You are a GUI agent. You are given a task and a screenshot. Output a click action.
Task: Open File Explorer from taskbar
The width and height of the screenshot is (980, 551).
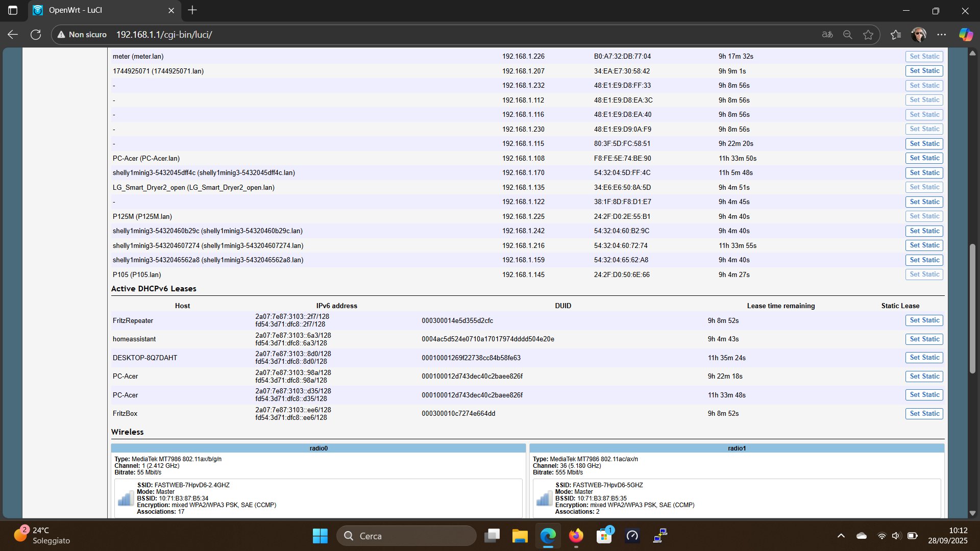coord(520,536)
